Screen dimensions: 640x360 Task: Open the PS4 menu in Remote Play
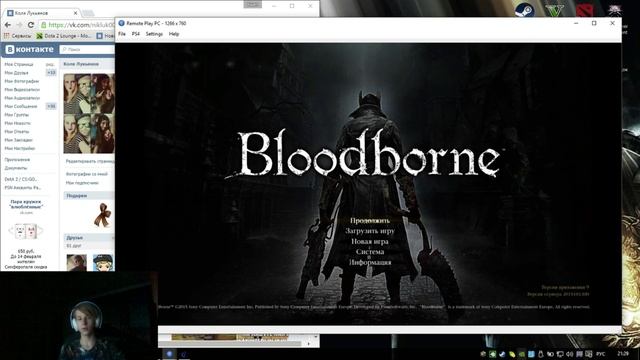(136, 34)
